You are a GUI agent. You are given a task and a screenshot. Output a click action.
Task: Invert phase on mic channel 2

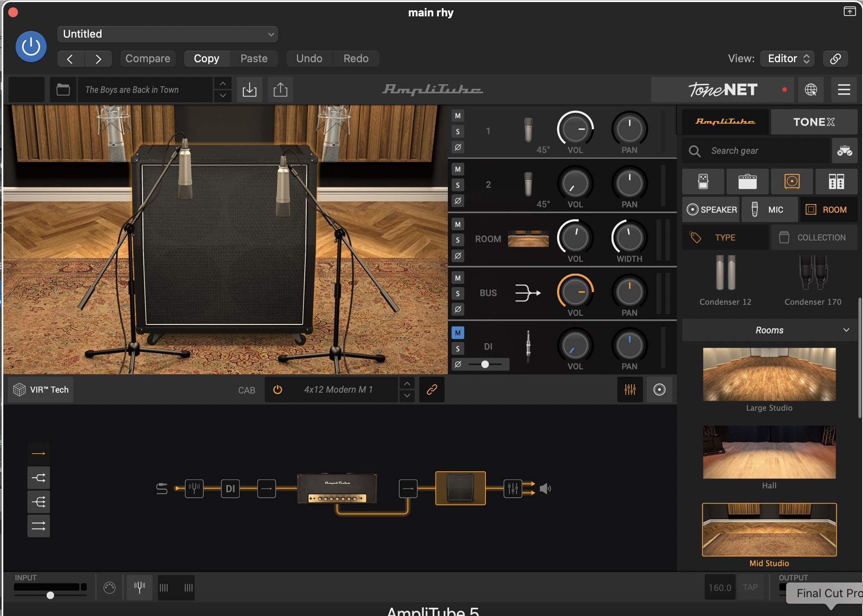pyautogui.click(x=458, y=201)
